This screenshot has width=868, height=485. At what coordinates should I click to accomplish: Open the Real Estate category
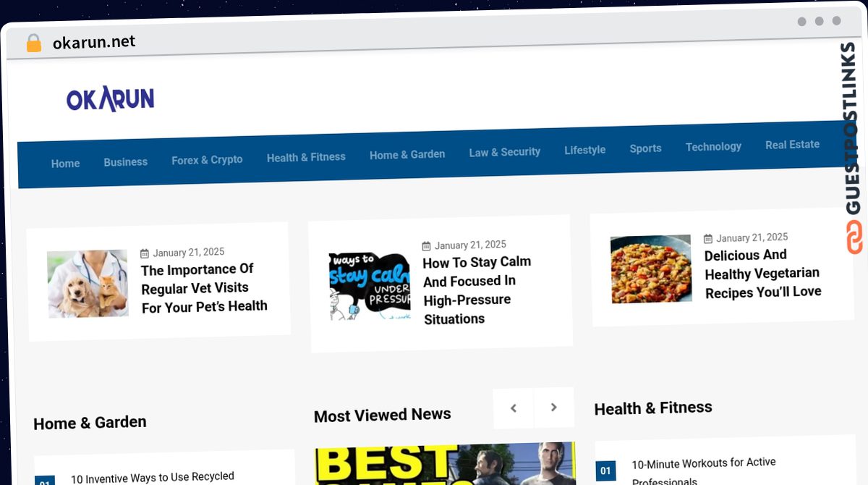point(792,144)
